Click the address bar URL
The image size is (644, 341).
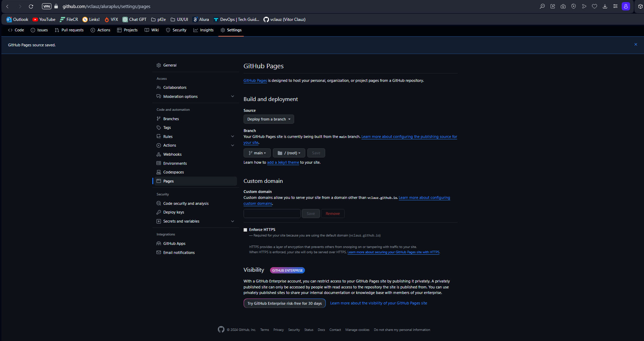click(x=107, y=6)
